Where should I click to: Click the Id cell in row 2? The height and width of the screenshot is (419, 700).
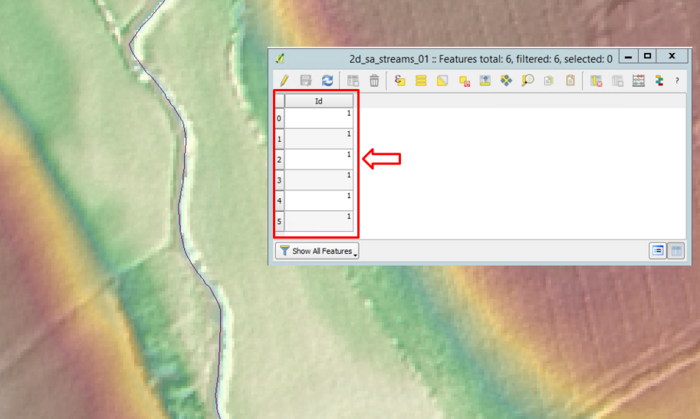pos(319,158)
